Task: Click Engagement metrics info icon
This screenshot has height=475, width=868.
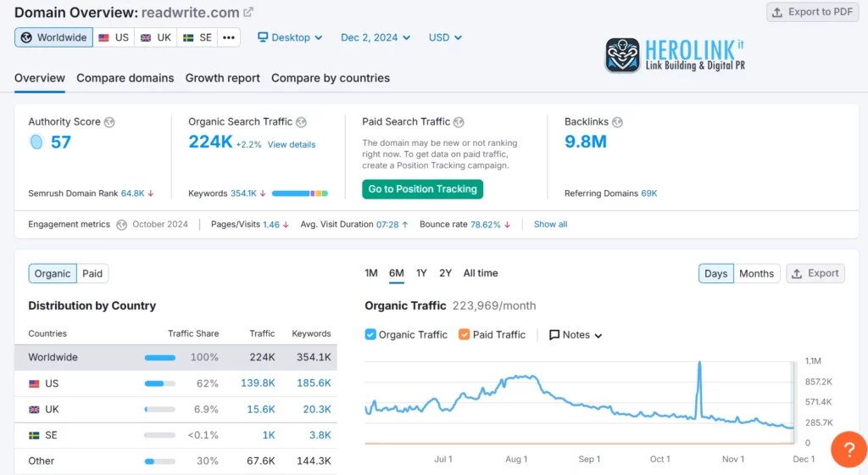Action: pos(122,225)
